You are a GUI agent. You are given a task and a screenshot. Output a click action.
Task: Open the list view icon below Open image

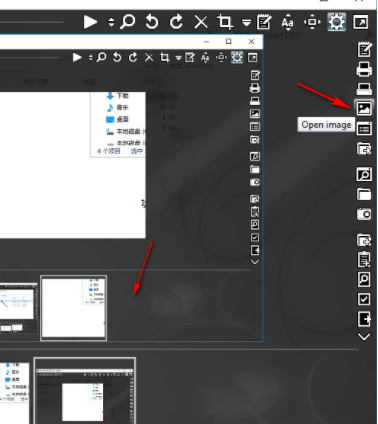pyautogui.click(x=364, y=129)
